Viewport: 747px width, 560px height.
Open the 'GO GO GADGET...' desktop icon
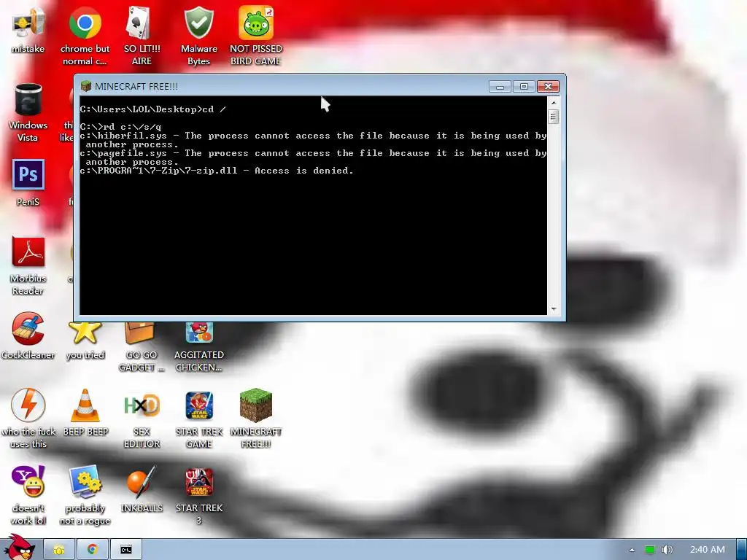pyautogui.click(x=142, y=347)
